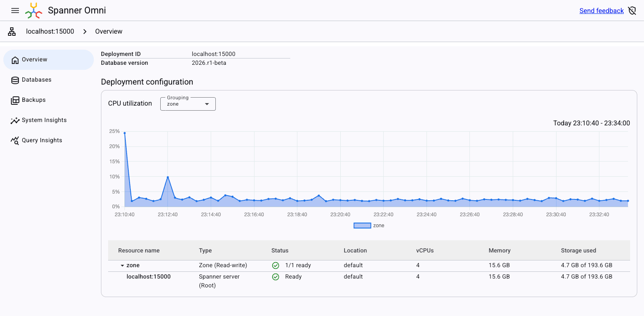This screenshot has width=644, height=316.
Task: Open the Grouping dropdown
Action: tap(188, 104)
